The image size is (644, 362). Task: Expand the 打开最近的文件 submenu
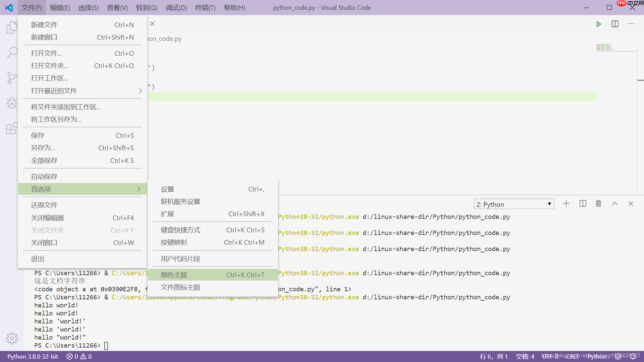click(x=140, y=90)
